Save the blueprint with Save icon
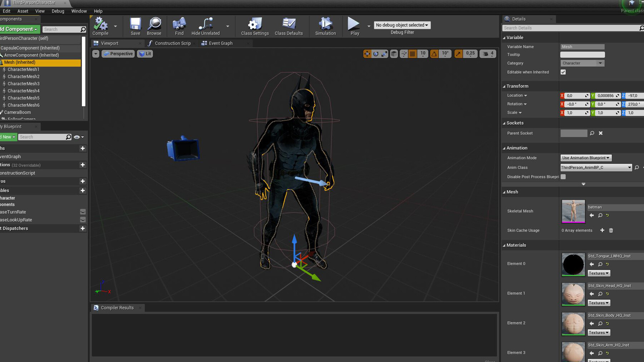The image size is (644, 362). (135, 26)
